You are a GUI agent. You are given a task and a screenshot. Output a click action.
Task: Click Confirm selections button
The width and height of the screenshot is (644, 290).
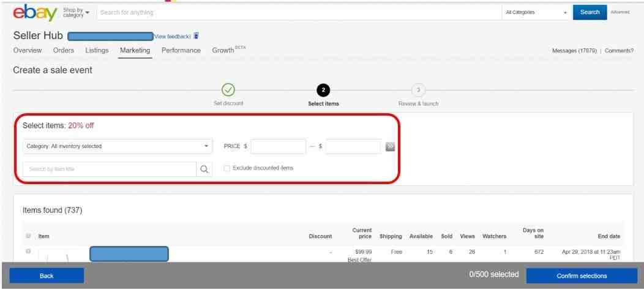(x=582, y=276)
